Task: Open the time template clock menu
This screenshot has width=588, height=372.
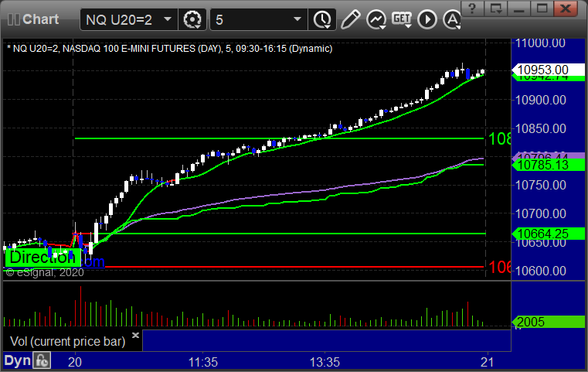Action: (322, 19)
